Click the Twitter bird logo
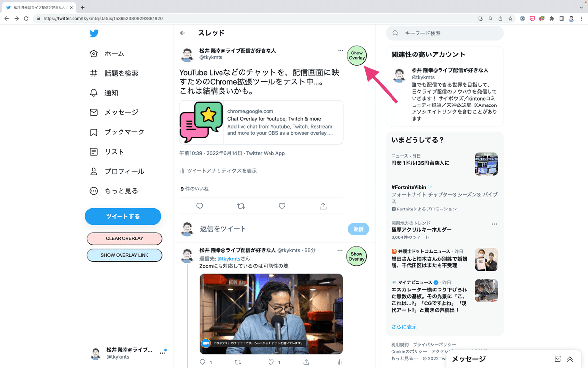This screenshot has height=368, width=588. (x=94, y=33)
